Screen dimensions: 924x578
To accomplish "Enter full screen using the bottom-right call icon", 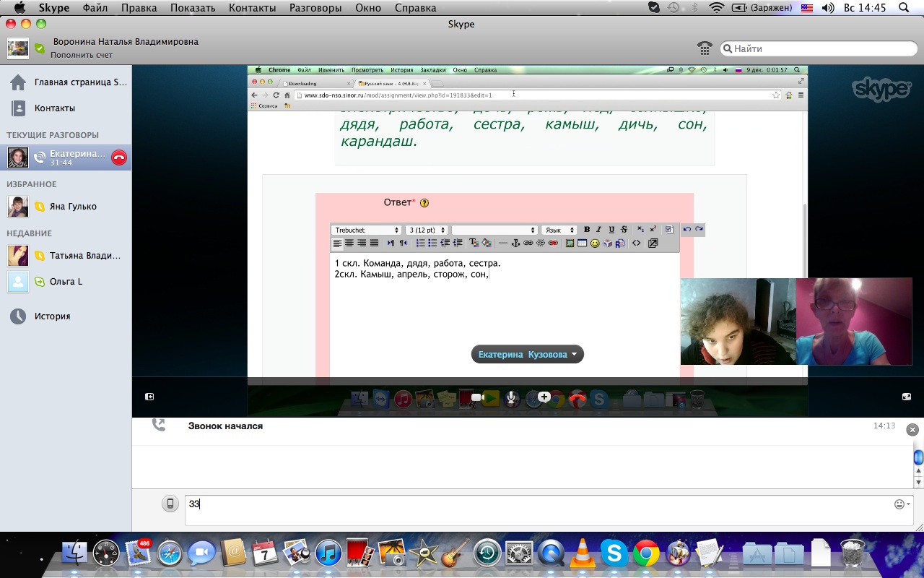I will coord(907,397).
